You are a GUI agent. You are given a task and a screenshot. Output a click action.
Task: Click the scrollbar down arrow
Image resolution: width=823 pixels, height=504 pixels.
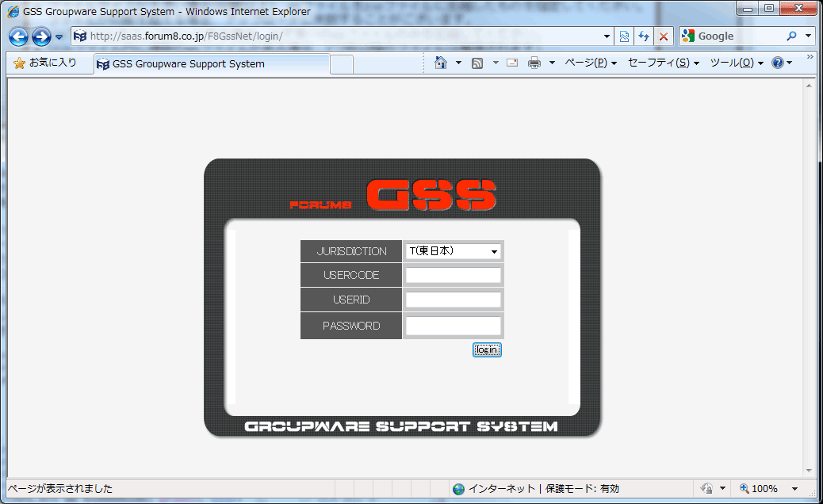point(809,471)
